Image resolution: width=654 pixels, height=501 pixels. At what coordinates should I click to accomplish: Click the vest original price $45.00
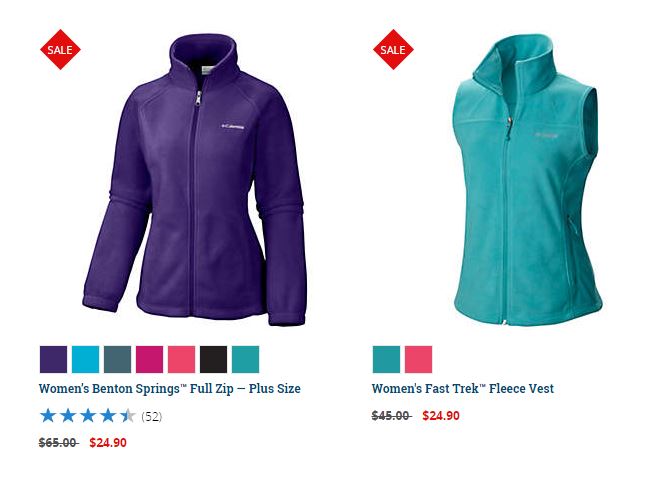(x=391, y=416)
